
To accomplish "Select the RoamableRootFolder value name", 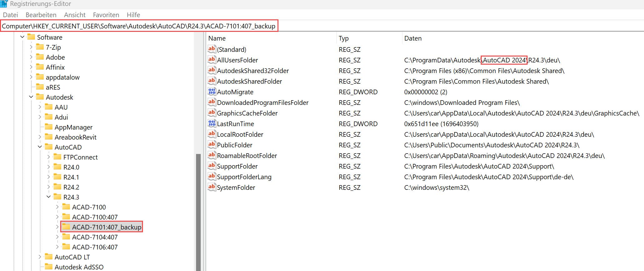I will (x=247, y=155).
